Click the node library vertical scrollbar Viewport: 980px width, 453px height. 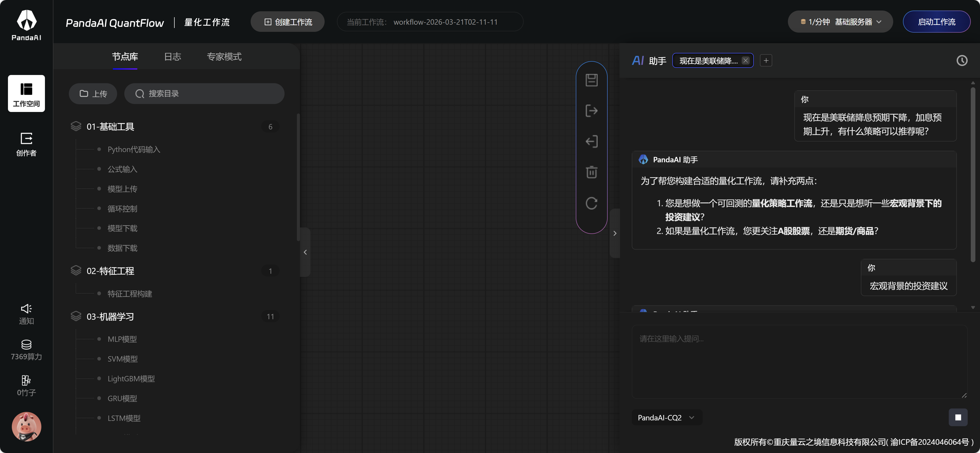click(298, 177)
